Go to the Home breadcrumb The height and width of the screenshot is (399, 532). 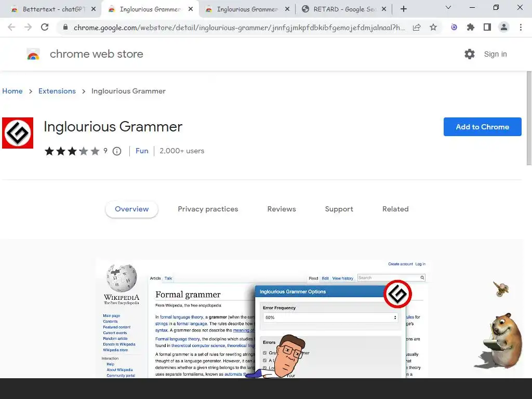click(12, 91)
